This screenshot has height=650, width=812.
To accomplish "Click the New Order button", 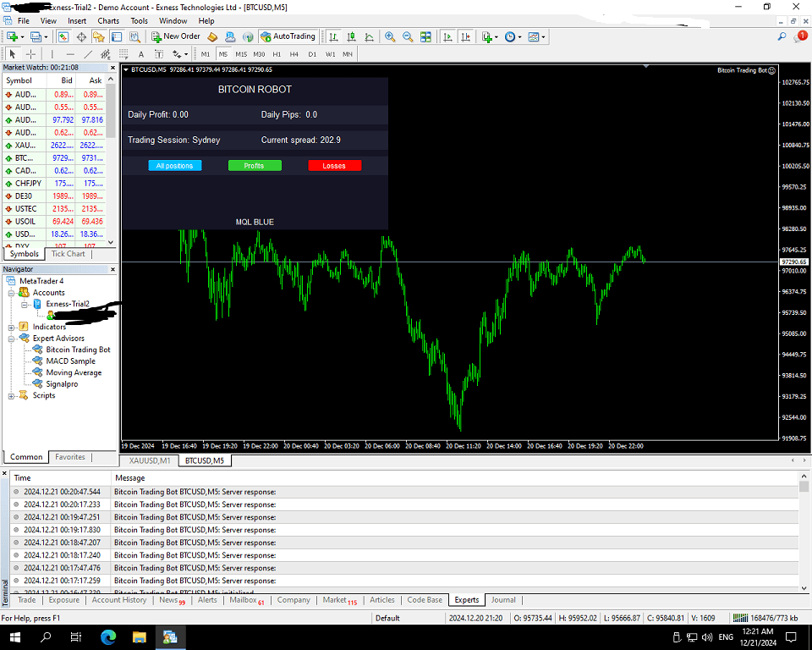I will click(176, 36).
